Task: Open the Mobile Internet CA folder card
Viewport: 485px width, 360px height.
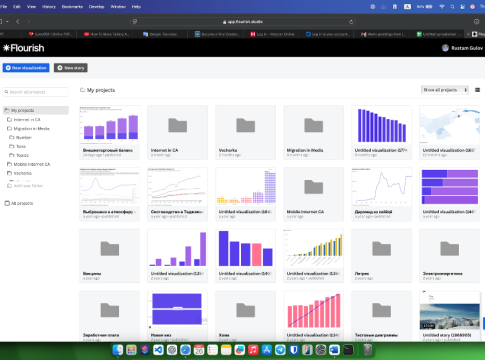Action: click(313, 194)
